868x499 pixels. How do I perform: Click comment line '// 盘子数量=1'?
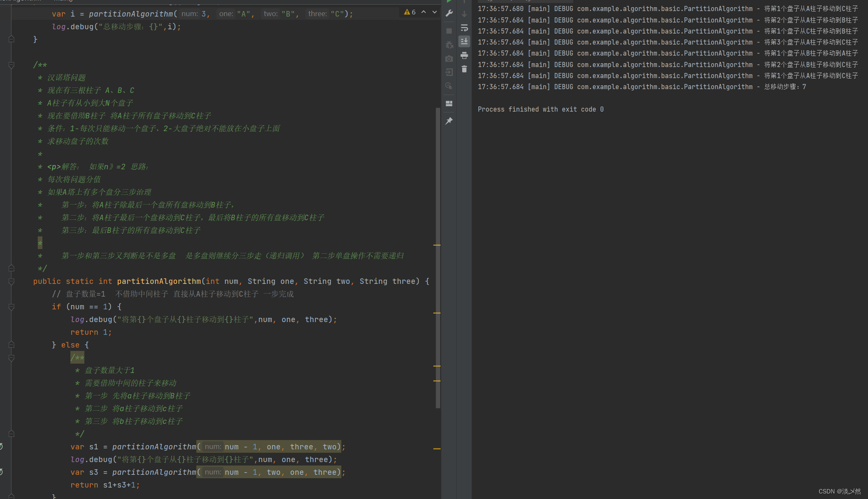[x=173, y=294]
